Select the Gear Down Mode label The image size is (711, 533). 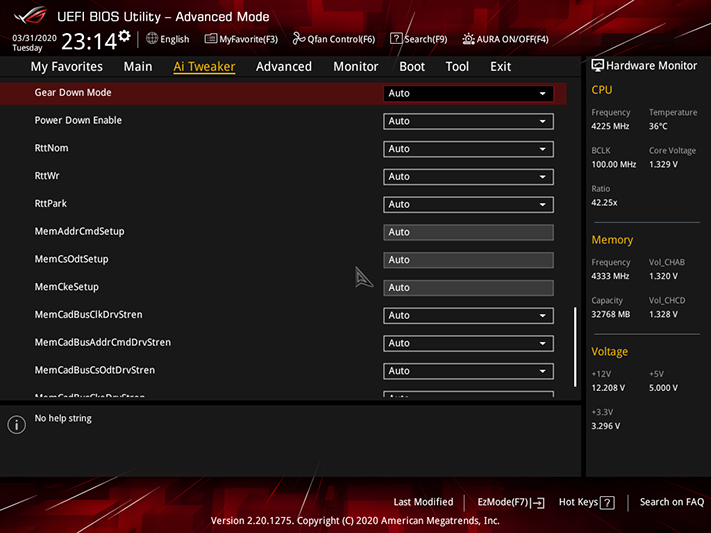click(x=73, y=93)
